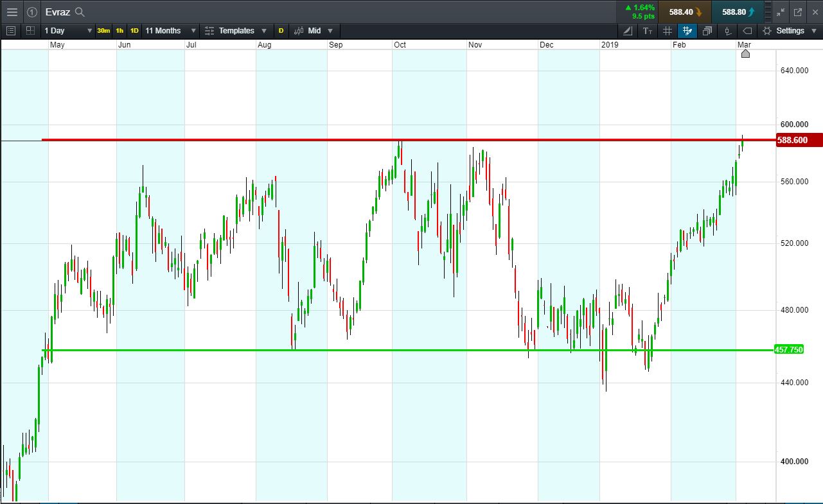Image resolution: width=823 pixels, height=504 pixels.
Task: Click the 640.000 price axis label
Action: coord(794,71)
